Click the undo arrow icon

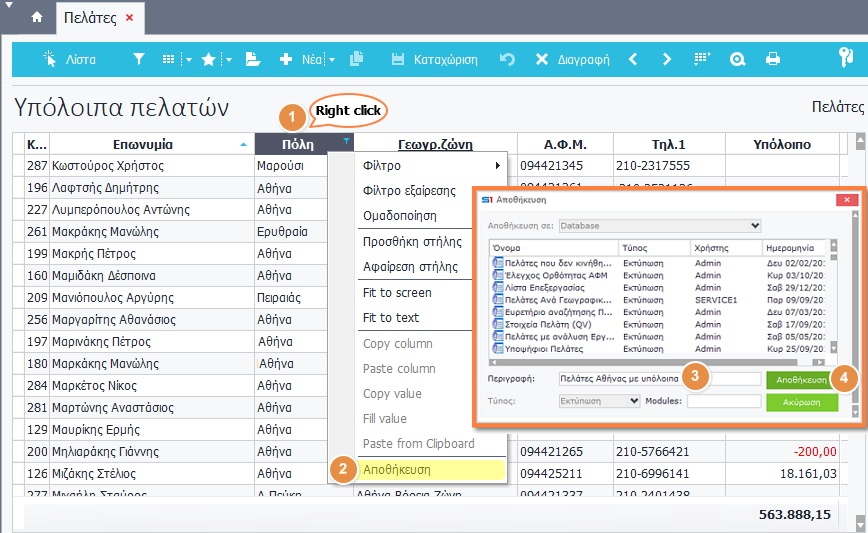coord(507,60)
